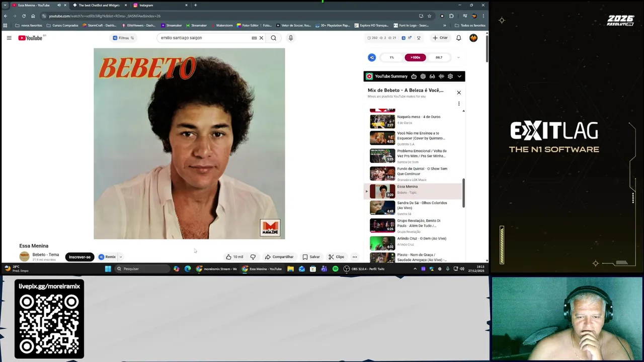
Task: Open the account avatar menu
Action: (x=473, y=38)
